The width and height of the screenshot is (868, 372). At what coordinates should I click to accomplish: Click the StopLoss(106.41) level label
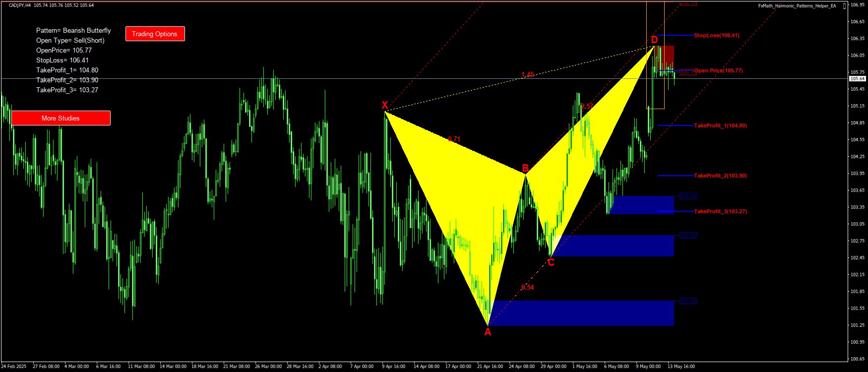pyautogui.click(x=716, y=36)
